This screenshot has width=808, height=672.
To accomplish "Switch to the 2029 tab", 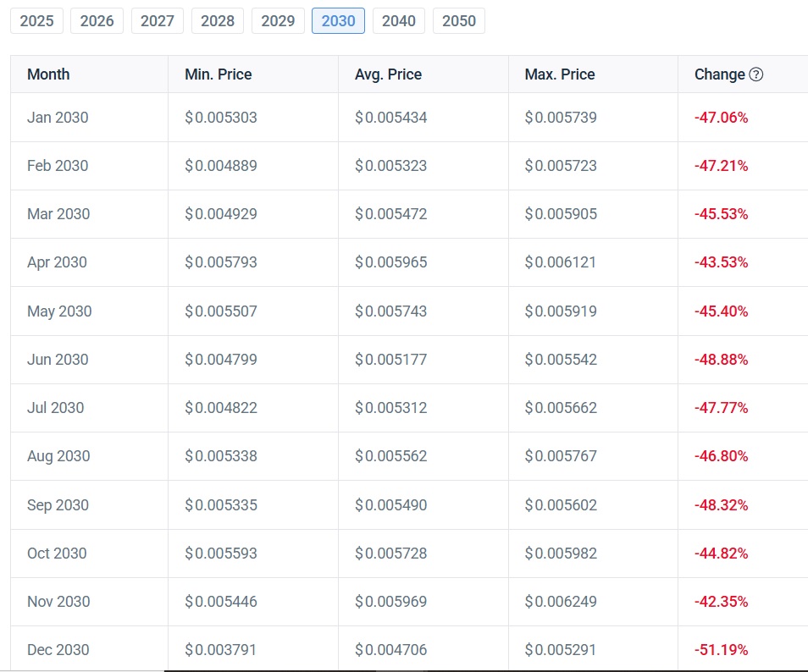I will (x=278, y=20).
